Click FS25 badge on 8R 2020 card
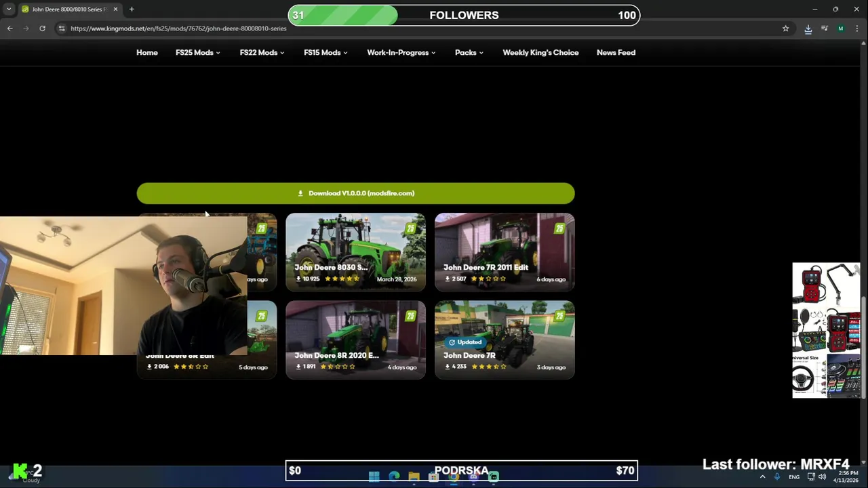The width and height of the screenshot is (868, 488). point(410,317)
